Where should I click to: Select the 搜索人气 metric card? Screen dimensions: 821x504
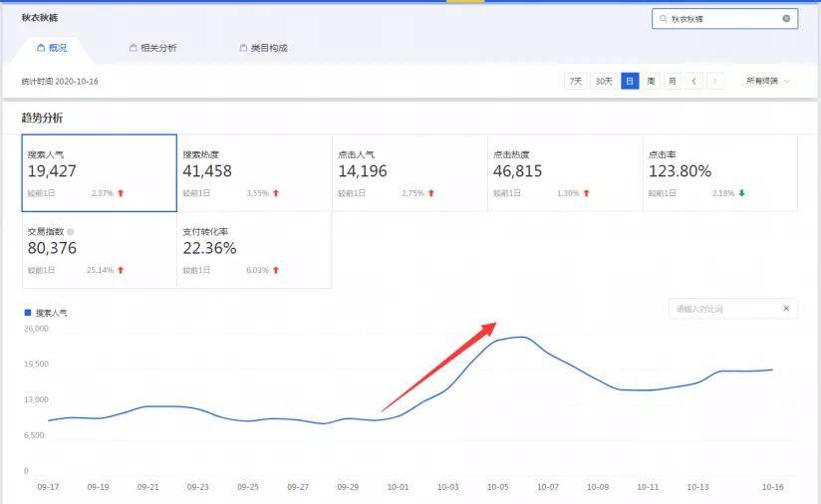coord(100,172)
